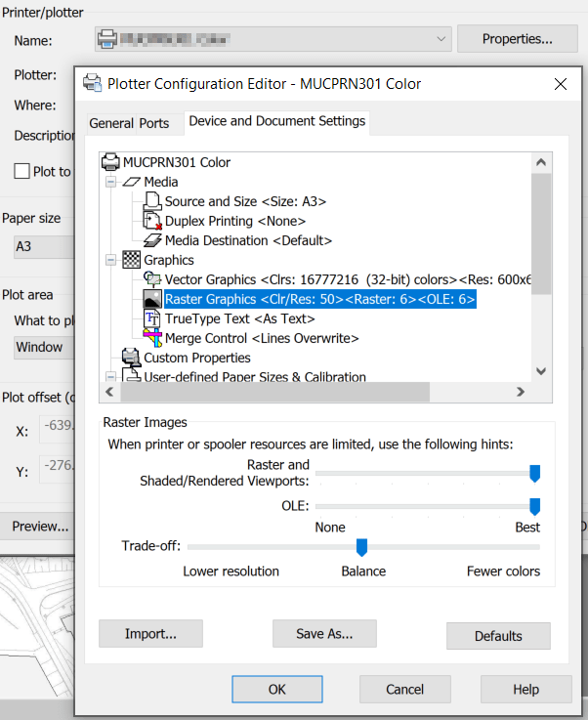
Task: Close the Plotter Configuration Editor dialog
Action: (561, 84)
